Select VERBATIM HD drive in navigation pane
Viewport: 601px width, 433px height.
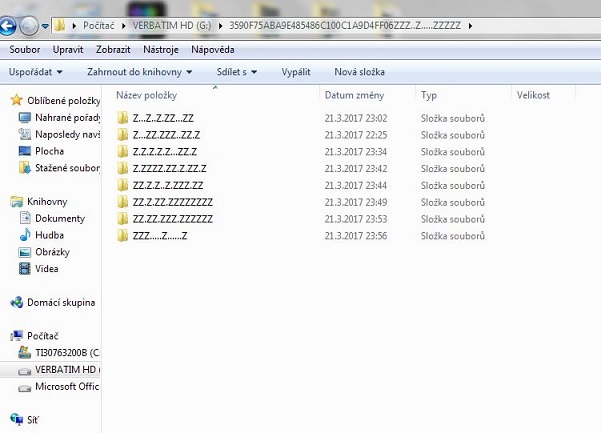(58, 370)
